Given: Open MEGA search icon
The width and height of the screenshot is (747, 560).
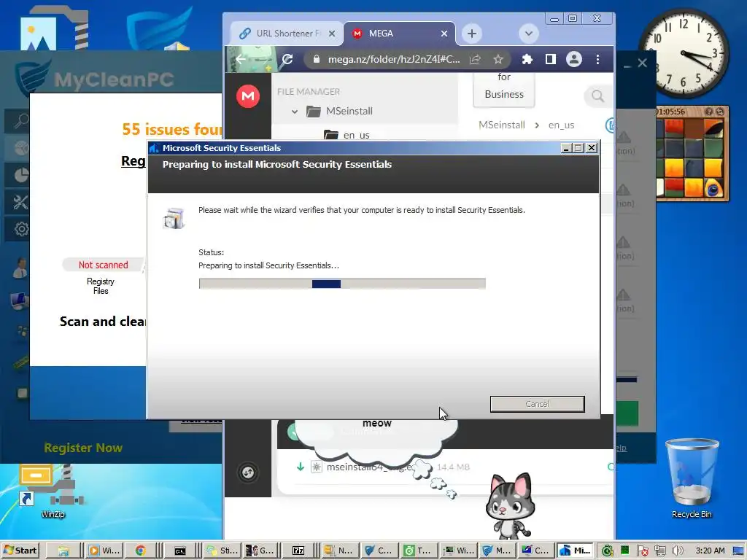Looking at the screenshot, I should coord(597,96).
